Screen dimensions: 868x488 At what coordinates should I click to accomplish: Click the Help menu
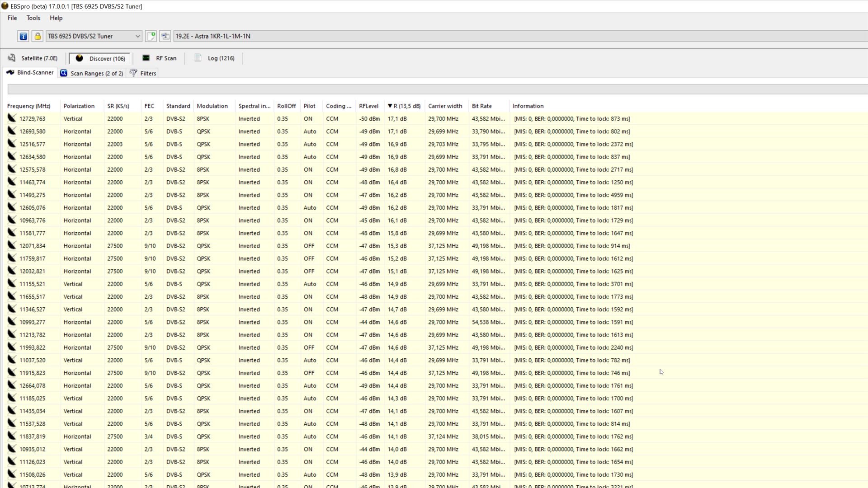click(56, 18)
